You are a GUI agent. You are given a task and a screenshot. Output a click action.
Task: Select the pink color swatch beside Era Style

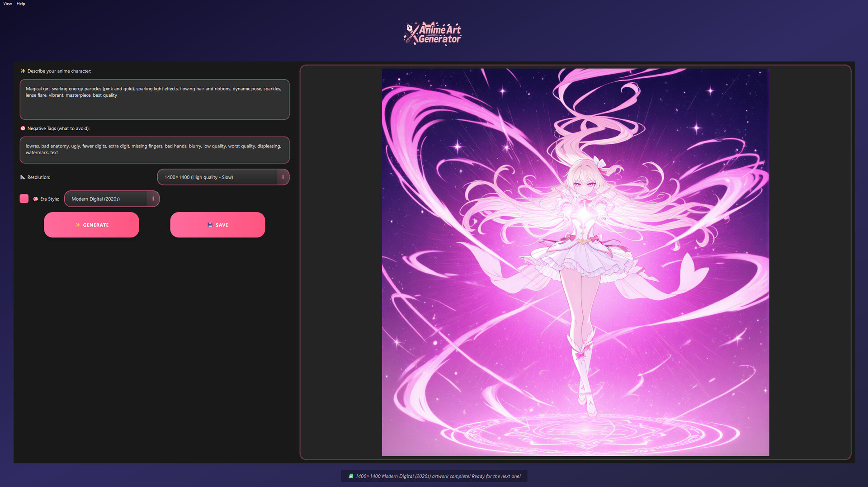click(24, 199)
